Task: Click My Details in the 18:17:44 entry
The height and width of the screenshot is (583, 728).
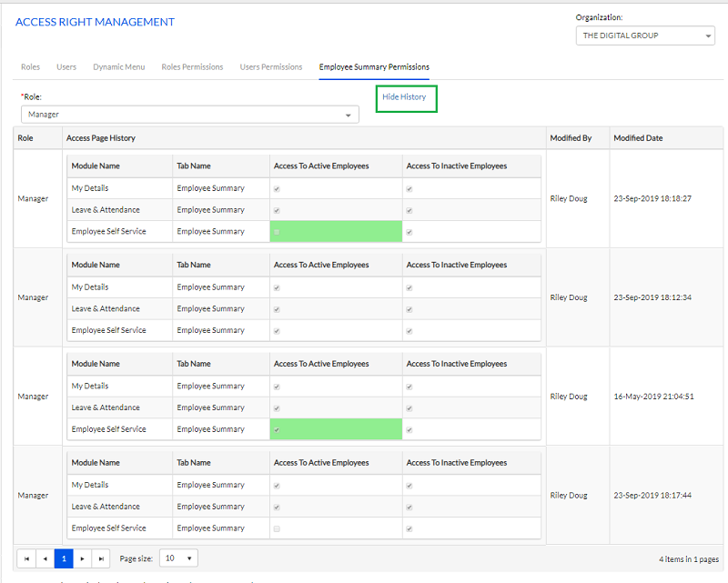Action: click(x=90, y=485)
